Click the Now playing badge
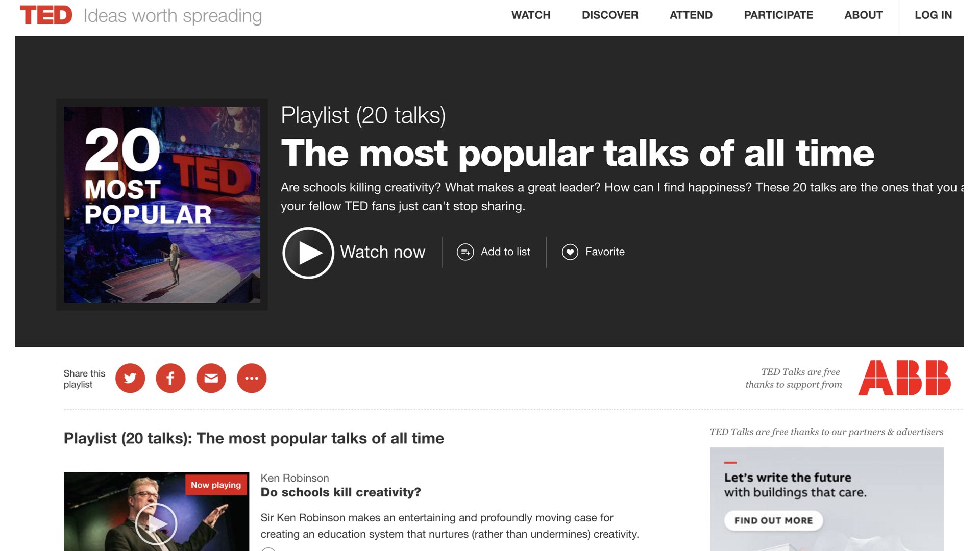This screenshot has height=551, width=980. tap(216, 485)
